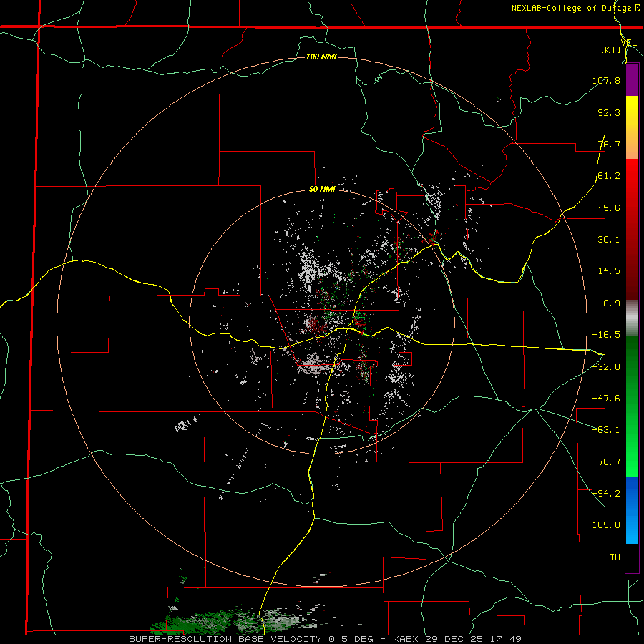Click the -16.5 legend value
The height and width of the screenshot is (644, 644).
606,335
